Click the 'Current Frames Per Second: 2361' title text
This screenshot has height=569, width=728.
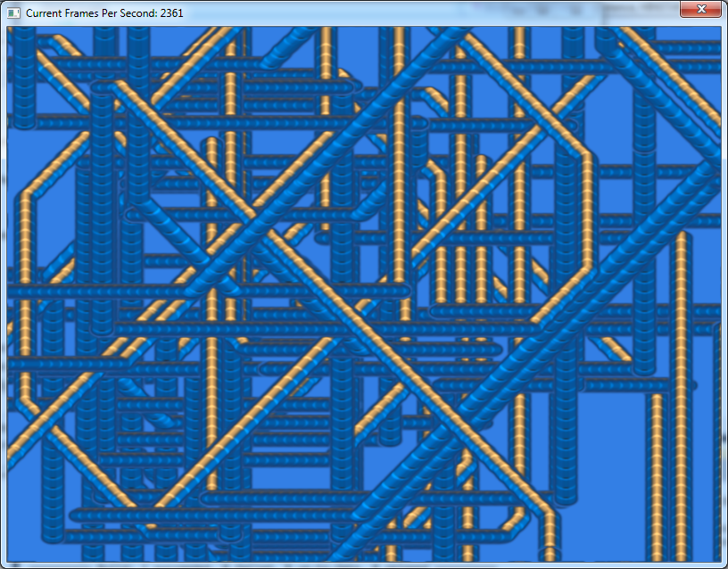[x=104, y=13]
